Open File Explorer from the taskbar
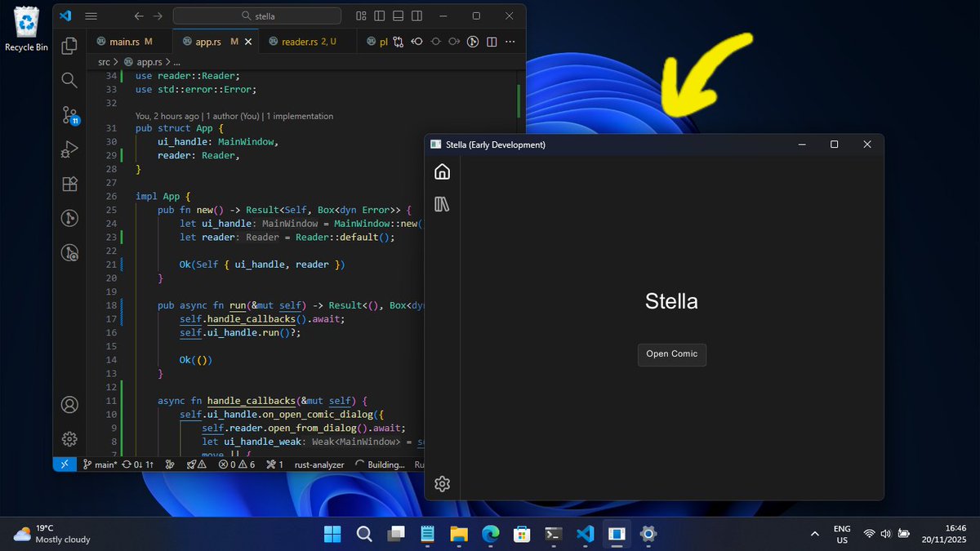The height and width of the screenshot is (551, 980). pos(459,534)
